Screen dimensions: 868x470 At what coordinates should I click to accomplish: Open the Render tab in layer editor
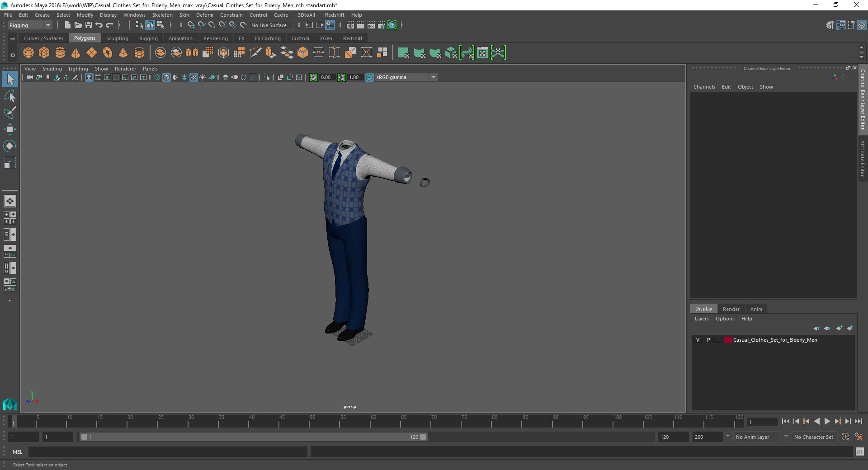tap(731, 309)
